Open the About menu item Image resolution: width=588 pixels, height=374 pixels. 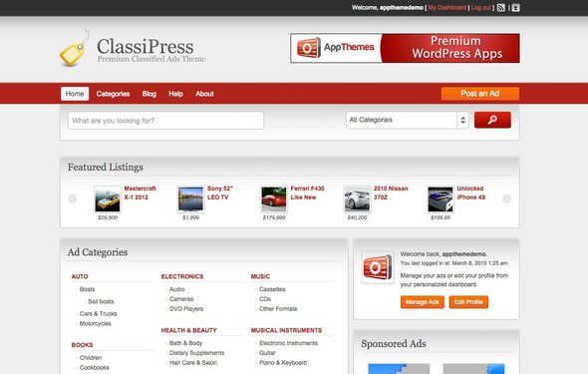click(204, 94)
